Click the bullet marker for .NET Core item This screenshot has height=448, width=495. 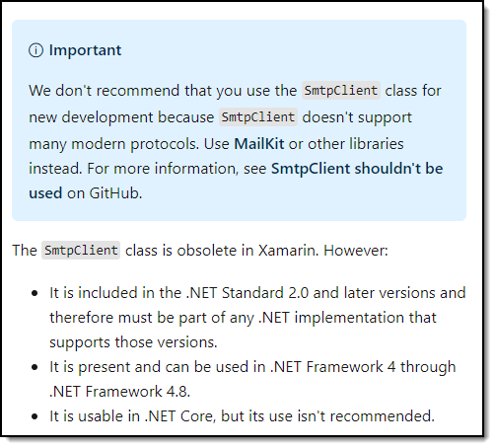tap(35, 416)
